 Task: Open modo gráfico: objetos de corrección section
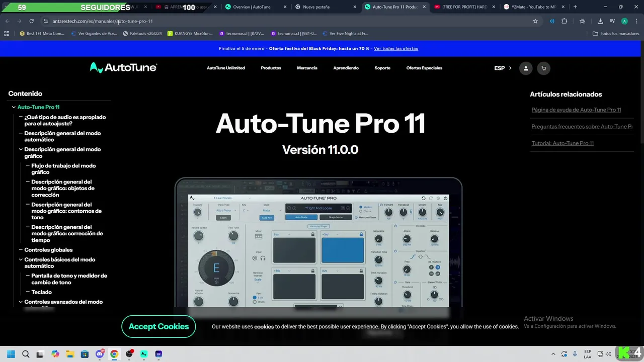63,189
